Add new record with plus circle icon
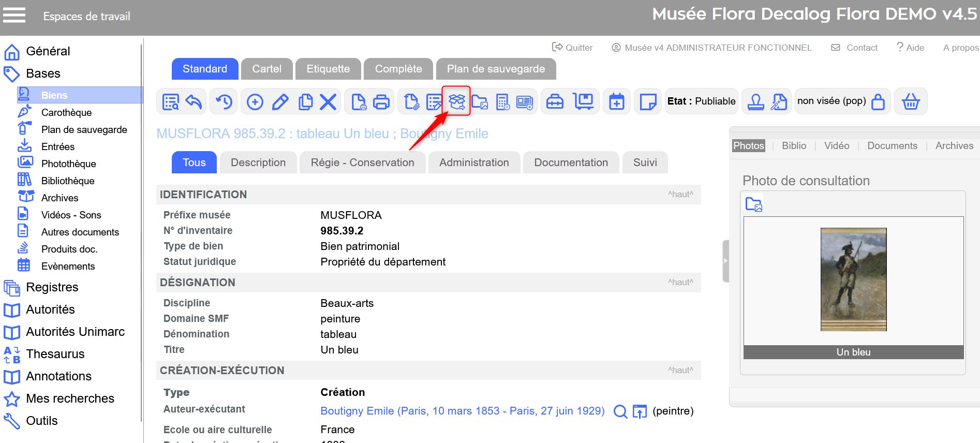 click(255, 101)
